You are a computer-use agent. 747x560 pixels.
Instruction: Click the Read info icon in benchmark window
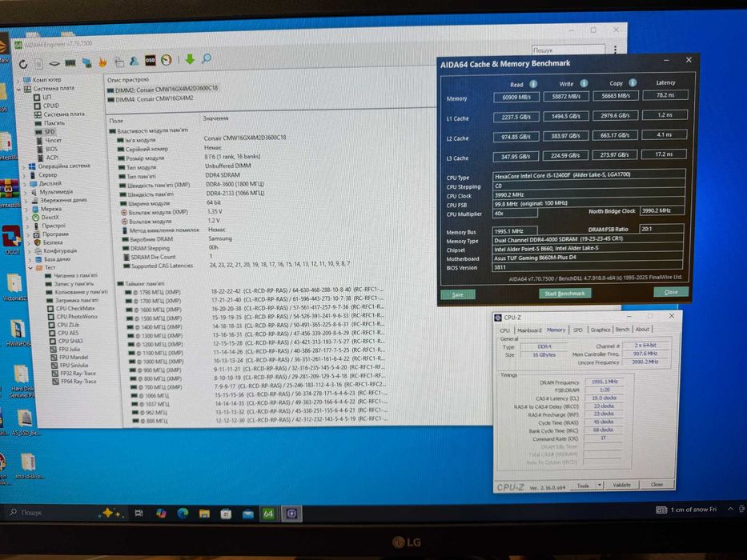533,84
